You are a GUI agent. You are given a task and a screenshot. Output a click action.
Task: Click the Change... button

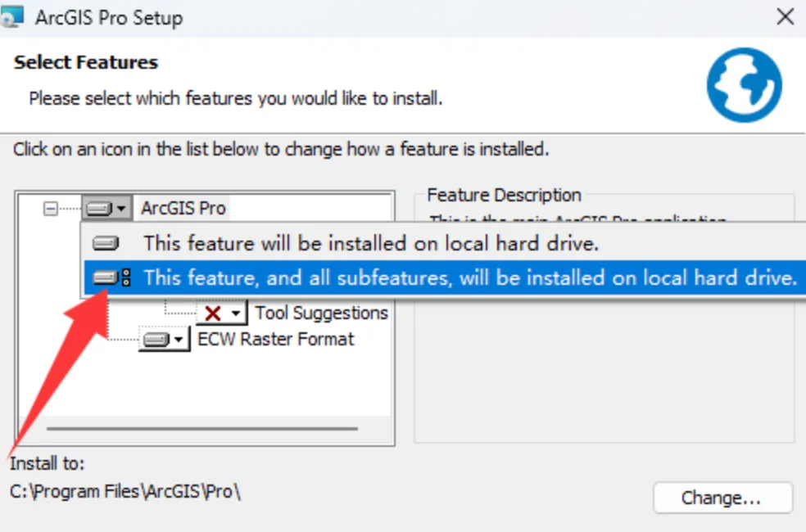tap(722, 498)
